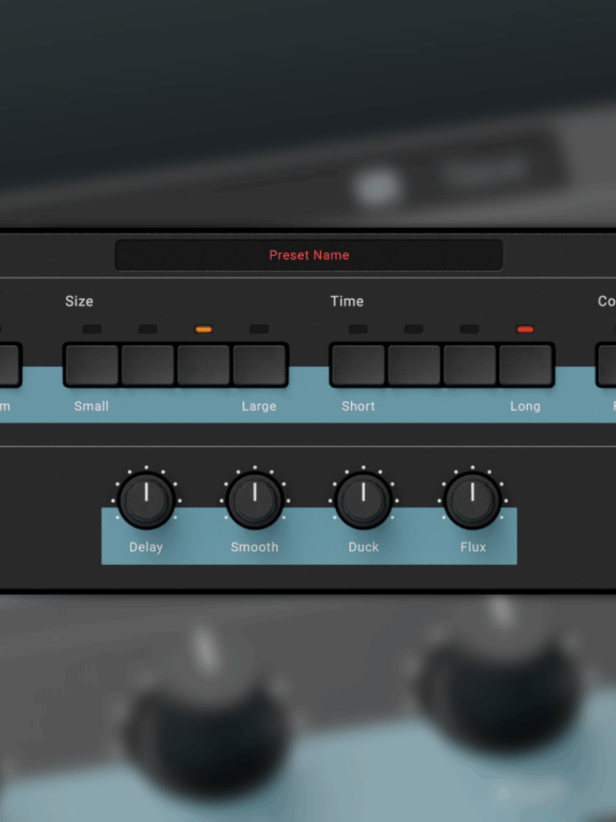616x822 pixels.
Task: Select the third Time button
Action: pos(470,365)
